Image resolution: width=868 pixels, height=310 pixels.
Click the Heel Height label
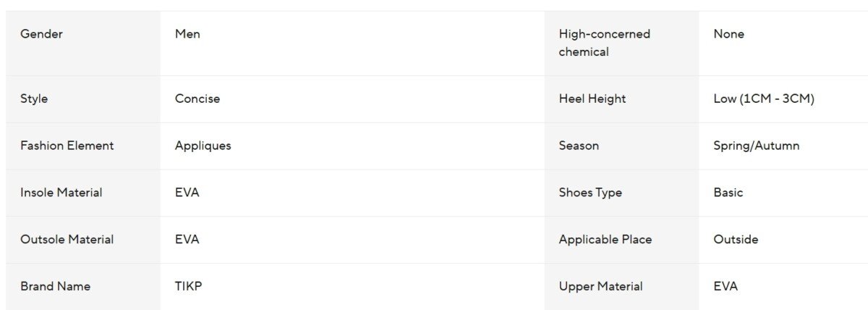(x=592, y=99)
